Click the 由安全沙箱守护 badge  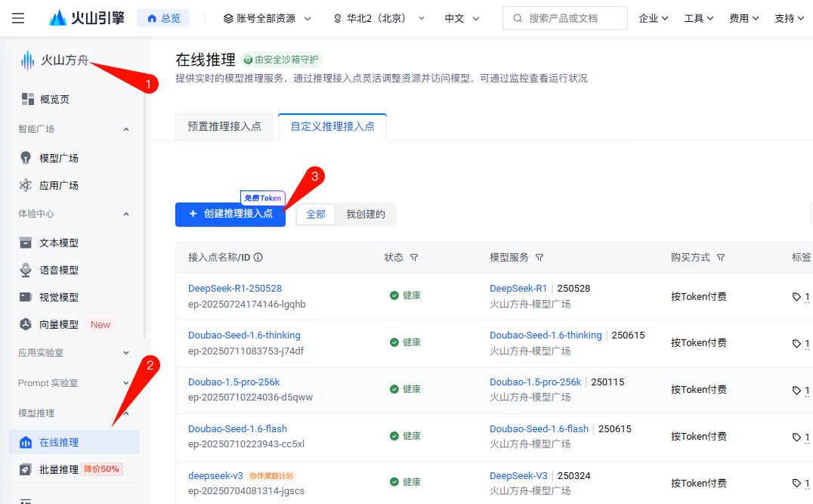coord(282,60)
